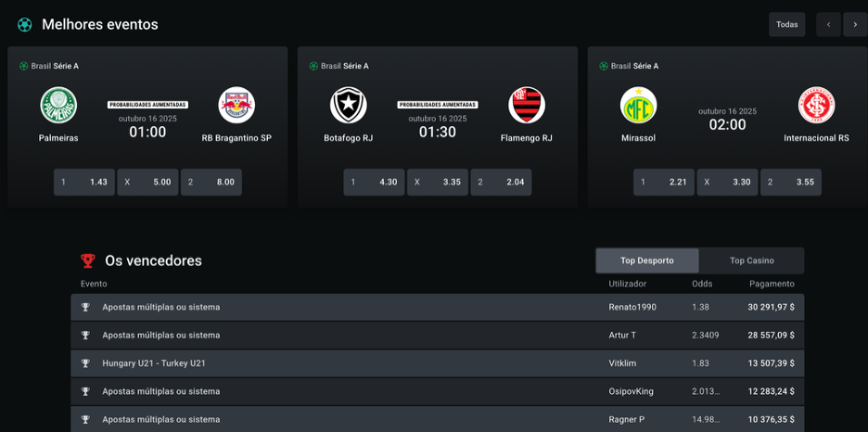Click the Internacional RS logo

816,106
